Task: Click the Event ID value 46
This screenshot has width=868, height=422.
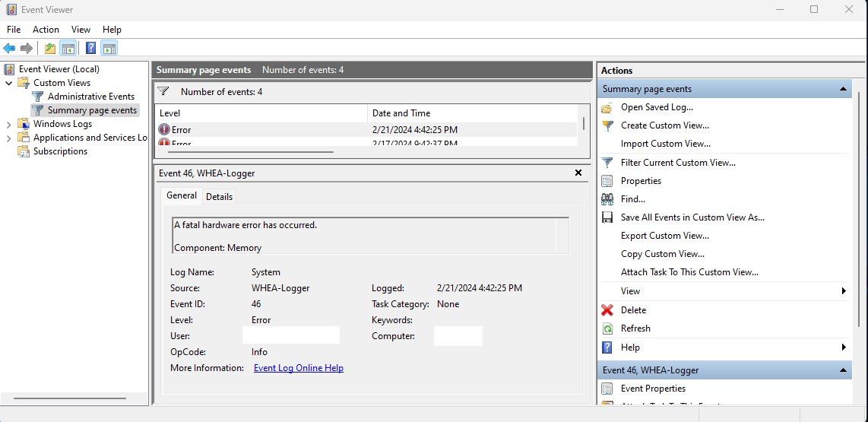Action: pos(256,304)
